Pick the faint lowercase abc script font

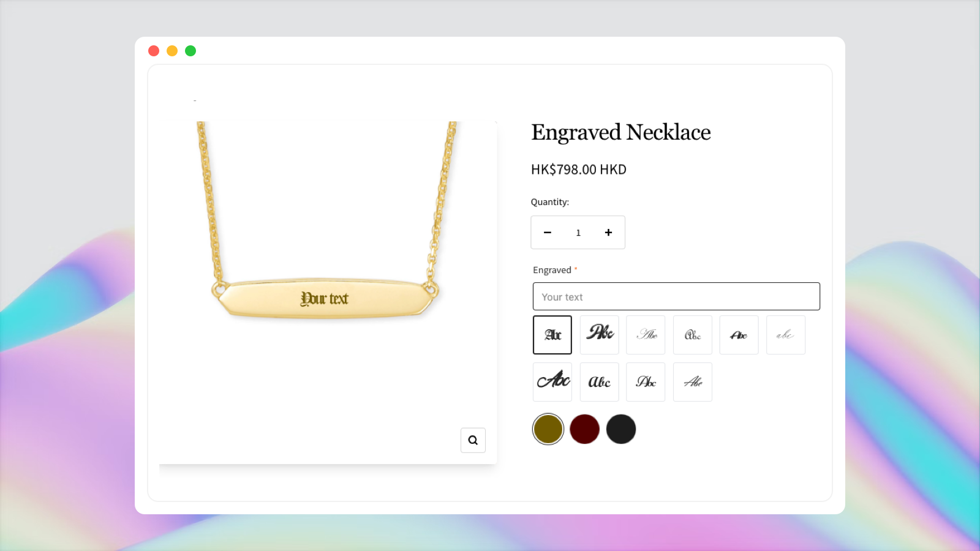pos(786,335)
